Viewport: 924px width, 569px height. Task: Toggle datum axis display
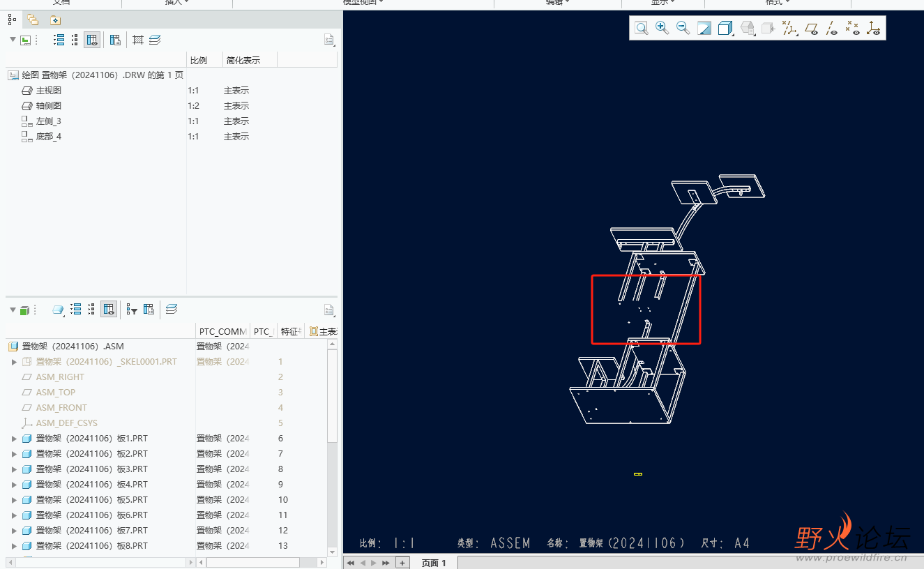coord(831,28)
